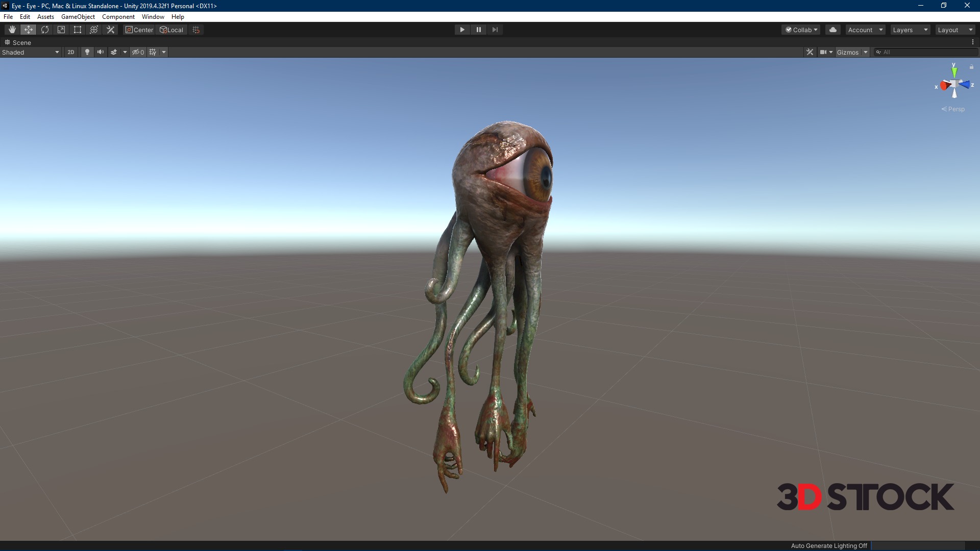
Task: Toggle hidden objects visibility counter
Action: [x=138, y=52]
